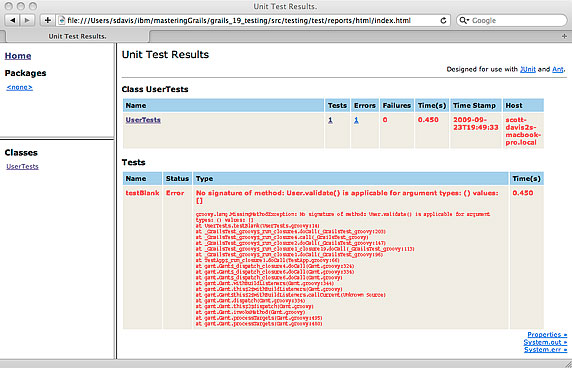Go forward with the browser forward arrow
Image resolution: width=572 pixels, height=368 pixels.
(27, 20)
